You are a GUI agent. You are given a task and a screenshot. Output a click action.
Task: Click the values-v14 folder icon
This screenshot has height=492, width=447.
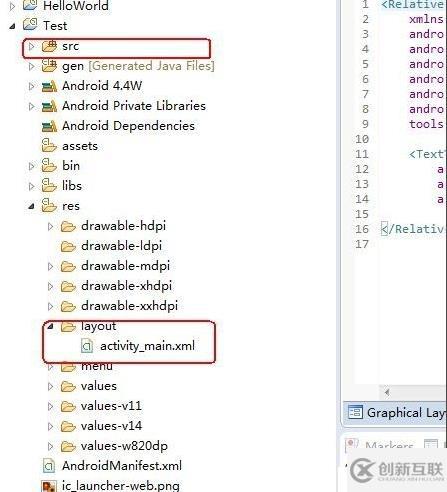click(x=68, y=427)
